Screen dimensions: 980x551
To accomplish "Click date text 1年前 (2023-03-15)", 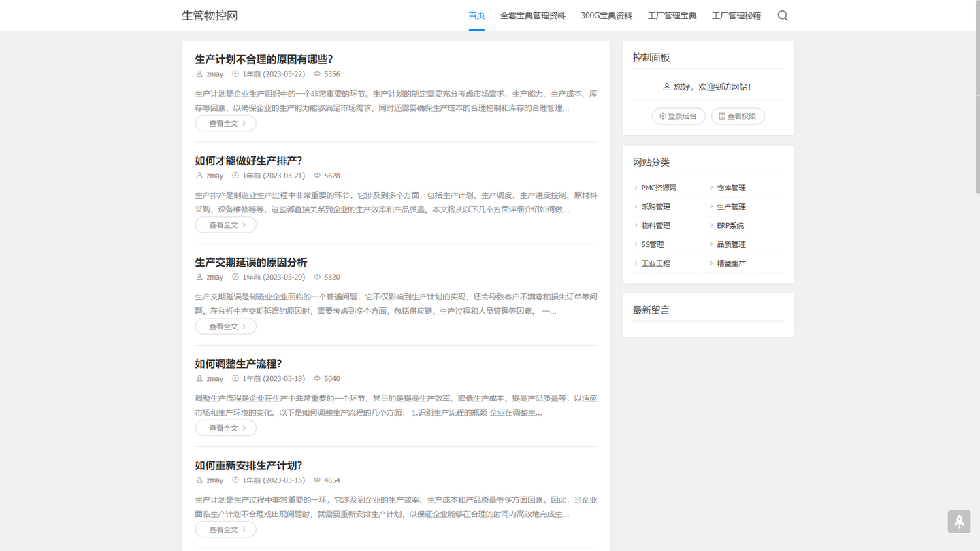I will tap(274, 480).
